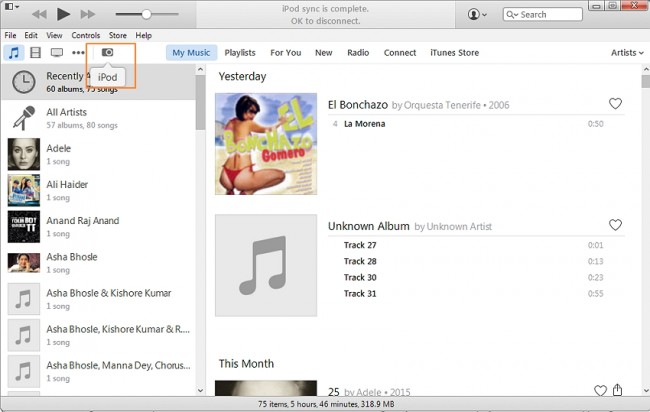The image size is (650, 412).
Task: Click the El Bonchazo album cover
Action: pos(266,144)
